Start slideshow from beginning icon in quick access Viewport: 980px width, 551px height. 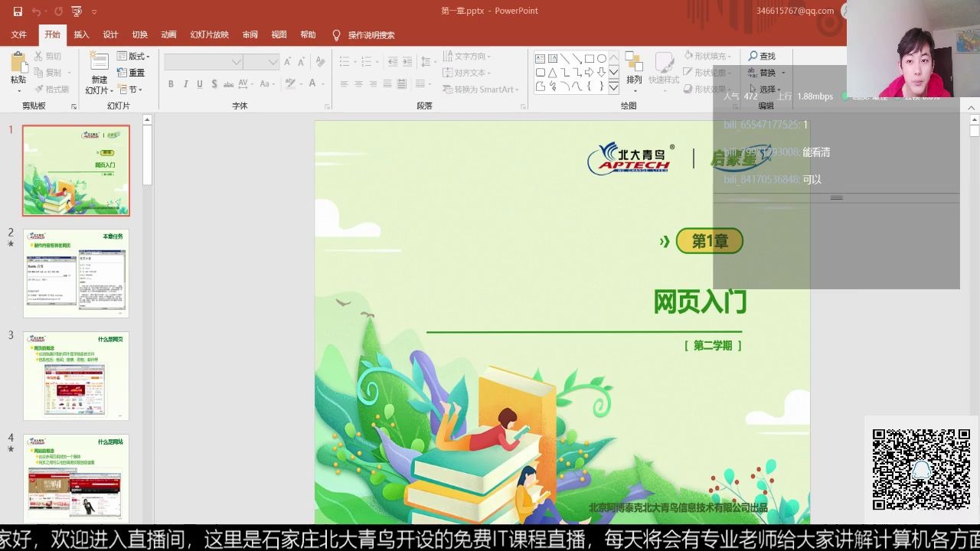[77, 11]
